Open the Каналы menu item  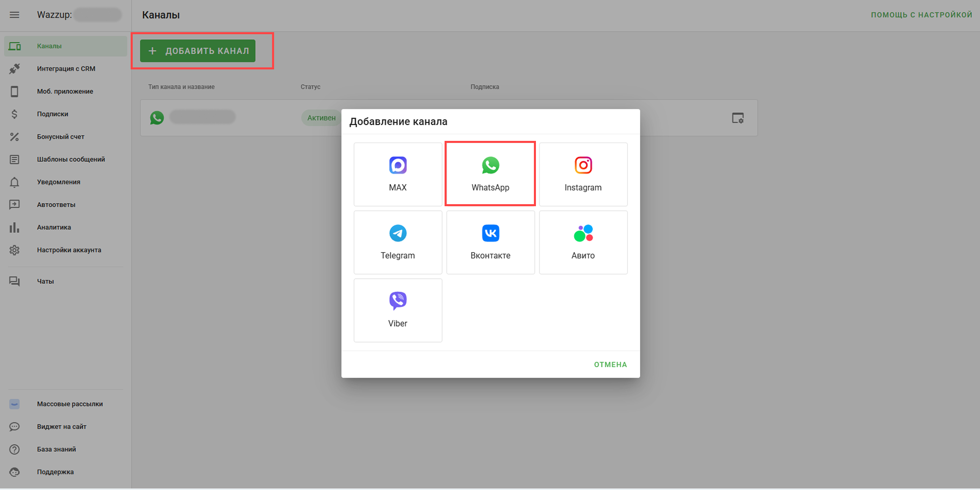click(66, 46)
